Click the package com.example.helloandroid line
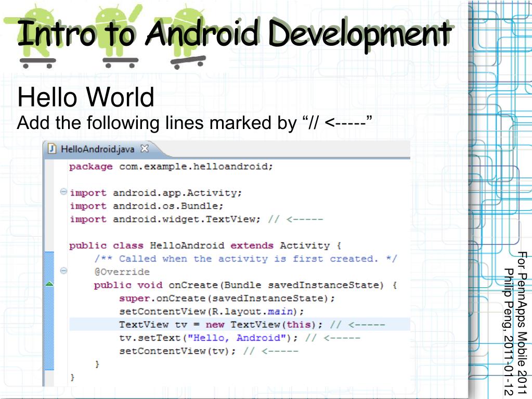Screen dimensions: 532x399 click(171, 166)
